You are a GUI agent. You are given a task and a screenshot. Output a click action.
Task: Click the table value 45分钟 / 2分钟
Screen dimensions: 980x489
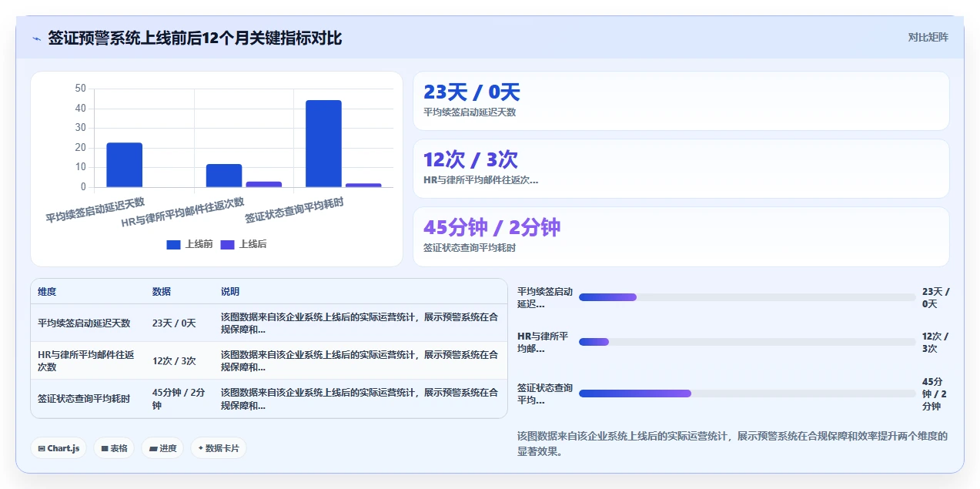(x=179, y=399)
